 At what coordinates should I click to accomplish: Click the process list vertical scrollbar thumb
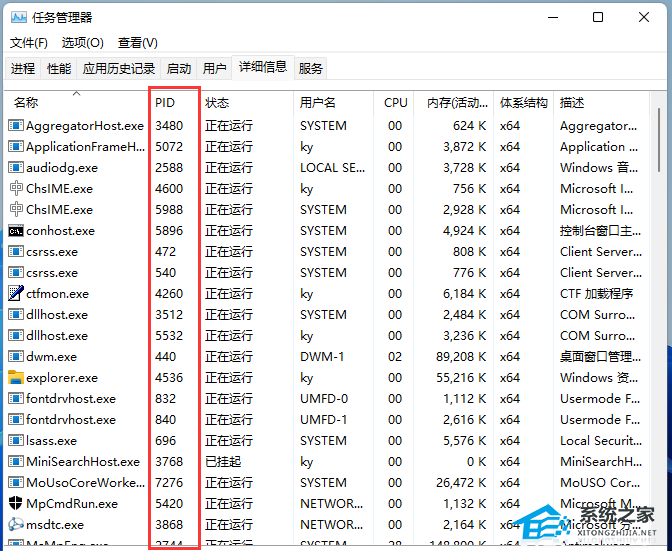pos(659,140)
